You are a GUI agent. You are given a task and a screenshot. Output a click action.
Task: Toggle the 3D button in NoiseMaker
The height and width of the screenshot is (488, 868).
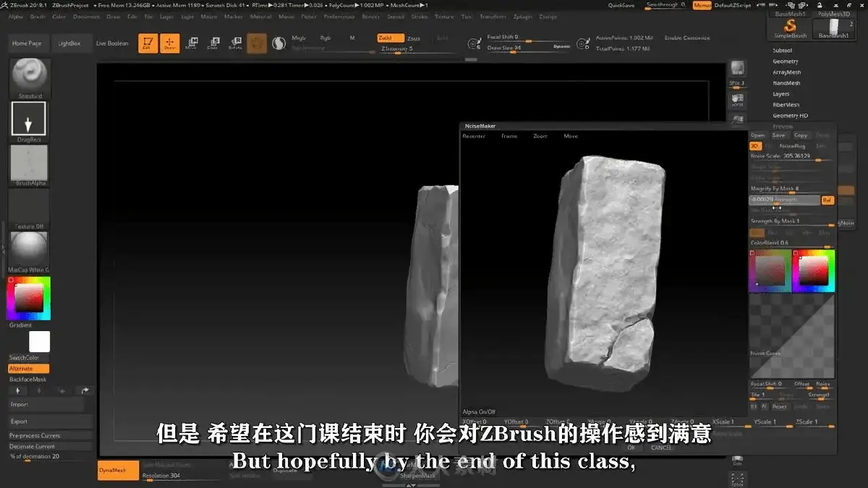(756, 146)
